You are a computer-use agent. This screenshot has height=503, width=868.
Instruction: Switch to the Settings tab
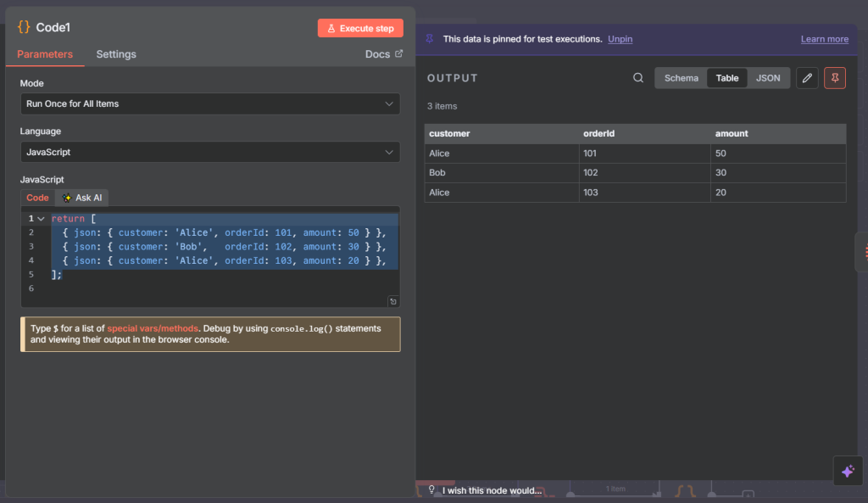(116, 54)
